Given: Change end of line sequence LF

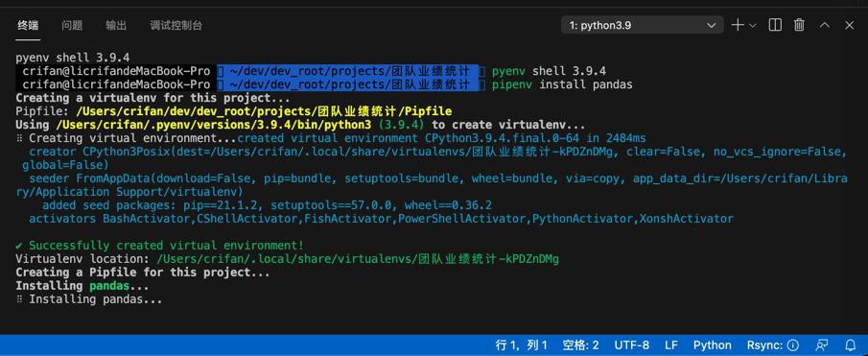Looking at the screenshot, I should tap(671, 345).
